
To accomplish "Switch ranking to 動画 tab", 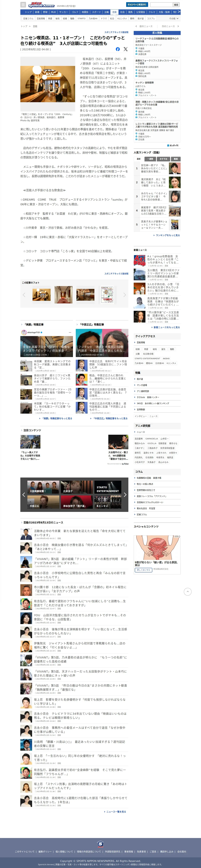I will 176,159.
